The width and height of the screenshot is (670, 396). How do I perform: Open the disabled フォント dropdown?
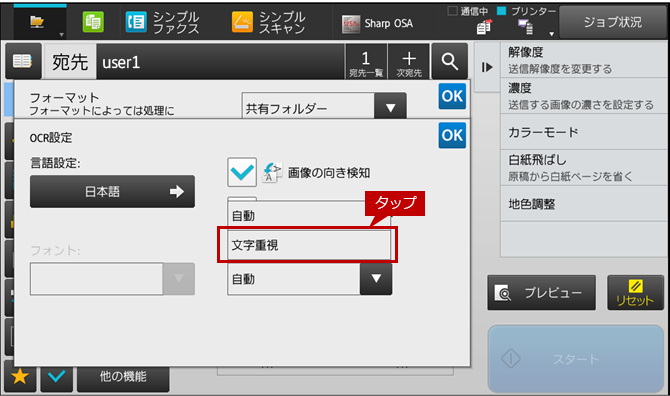tap(112, 279)
